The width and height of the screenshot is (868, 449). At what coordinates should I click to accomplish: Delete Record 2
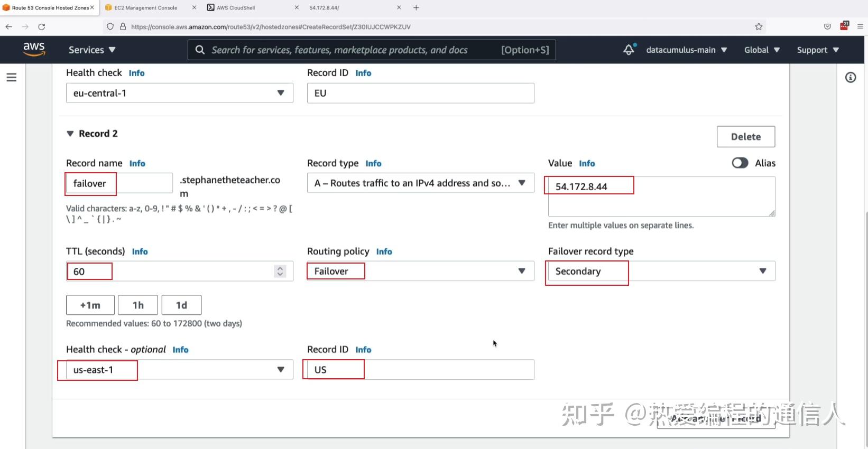(x=746, y=136)
